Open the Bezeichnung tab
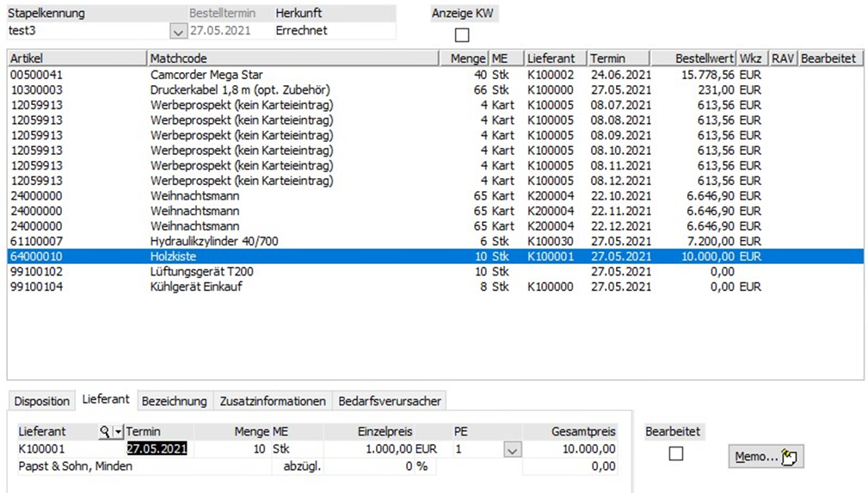Viewport: 868px width, 493px height. point(174,401)
